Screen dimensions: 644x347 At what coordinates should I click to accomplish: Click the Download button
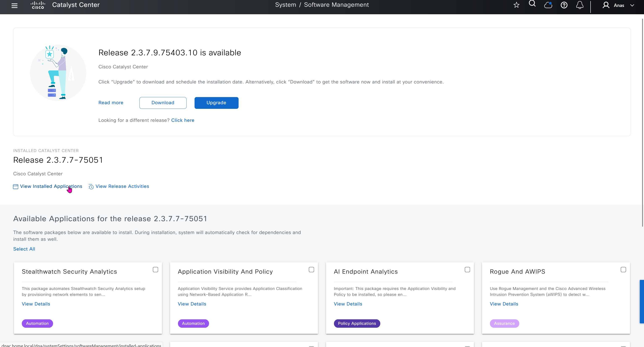(163, 103)
